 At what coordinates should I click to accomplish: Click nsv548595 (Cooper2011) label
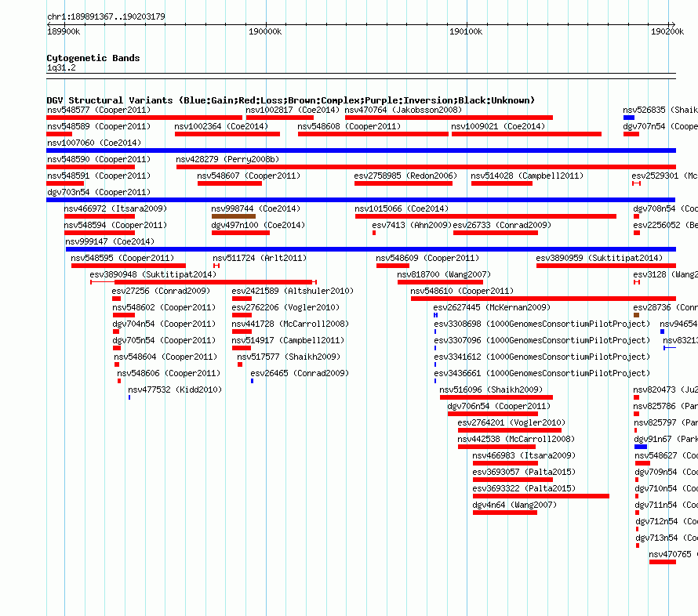click(x=122, y=258)
